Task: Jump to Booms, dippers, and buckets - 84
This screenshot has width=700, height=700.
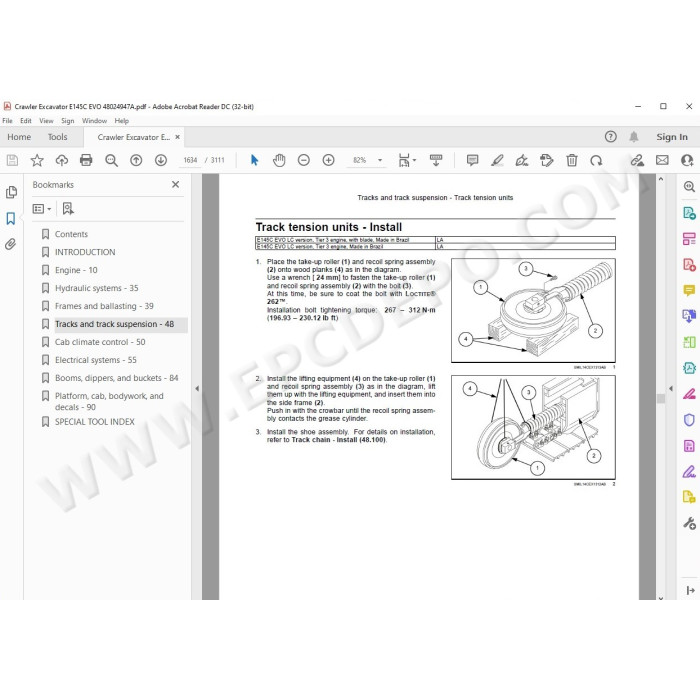Action: click(117, 378)
